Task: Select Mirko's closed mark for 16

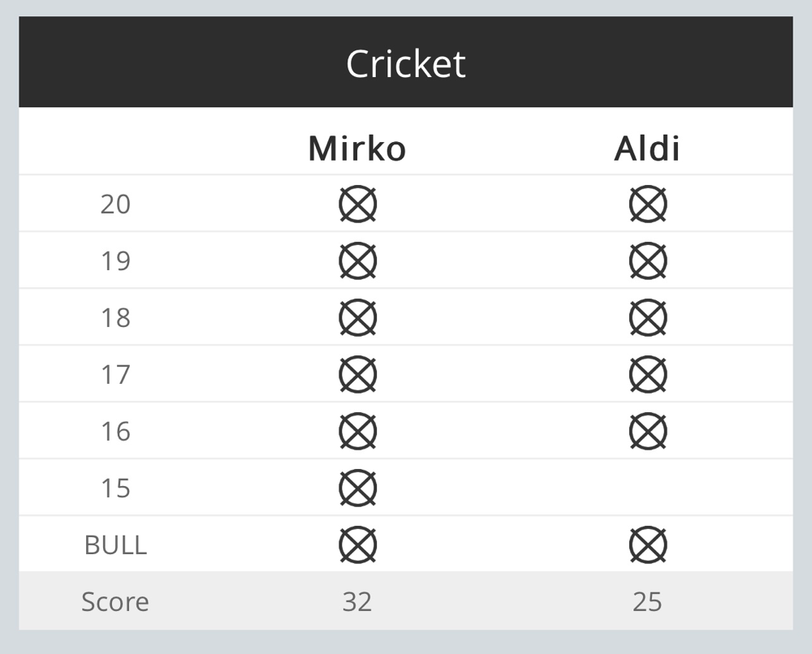Action: point(357,432)
